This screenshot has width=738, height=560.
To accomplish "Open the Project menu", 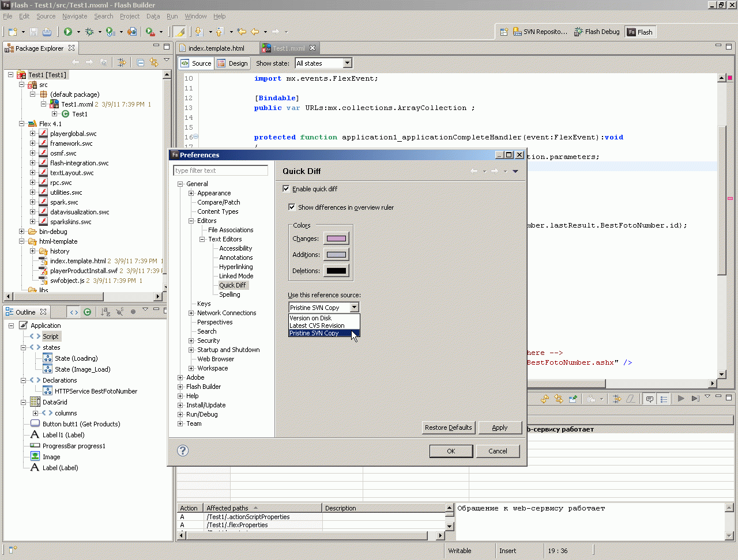I will tap(130, 16).
